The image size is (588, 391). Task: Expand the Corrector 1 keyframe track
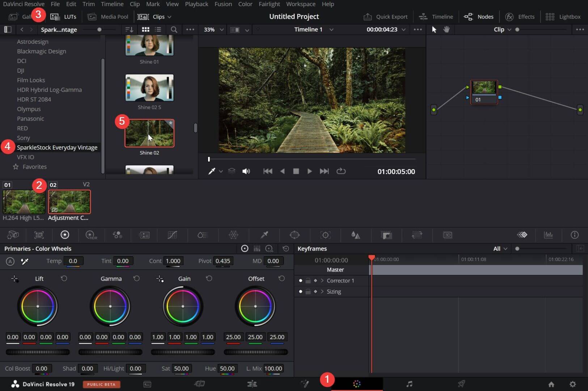[x=322, y=280]
